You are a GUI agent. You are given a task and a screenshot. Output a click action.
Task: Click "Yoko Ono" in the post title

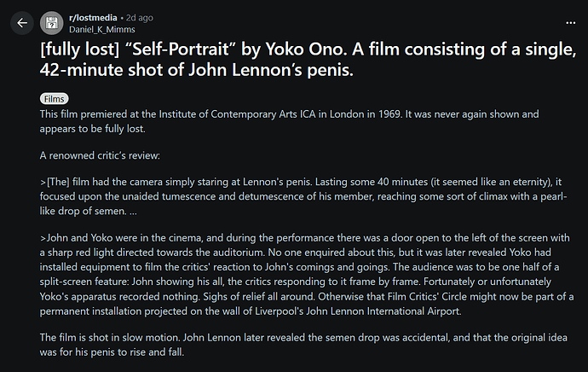tap(310, 48)
